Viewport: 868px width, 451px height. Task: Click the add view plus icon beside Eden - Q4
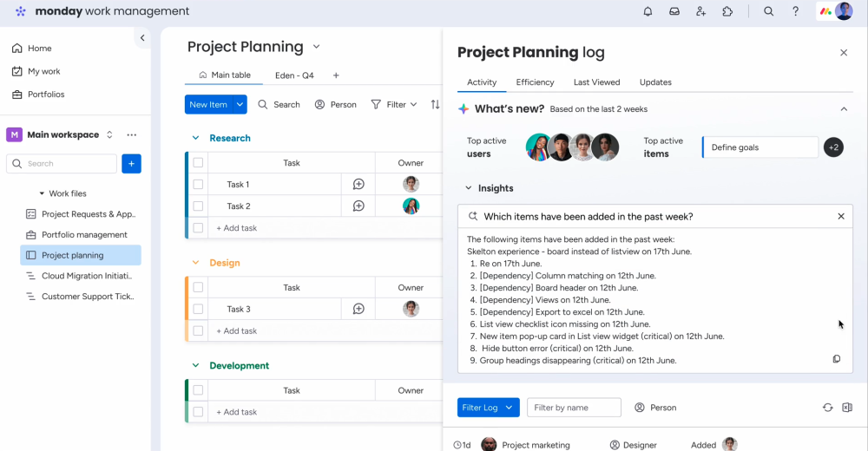[336, 75]
